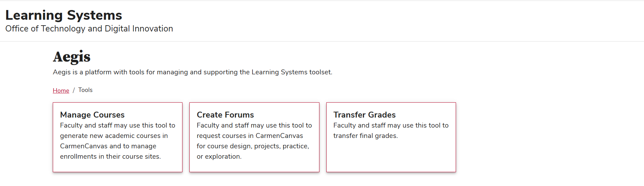Open the Create Forums card title
This screenshot has width=644, height=186.
225,115
